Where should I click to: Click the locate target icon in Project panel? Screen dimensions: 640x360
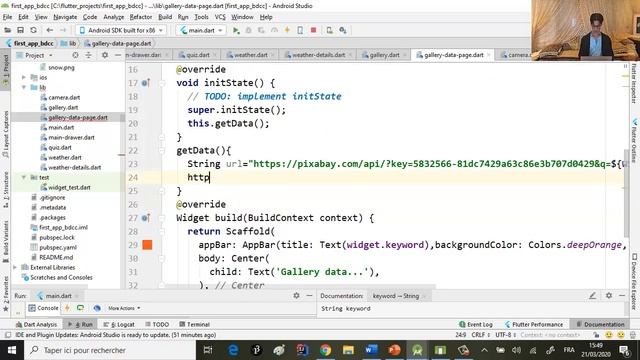(75, 55)
